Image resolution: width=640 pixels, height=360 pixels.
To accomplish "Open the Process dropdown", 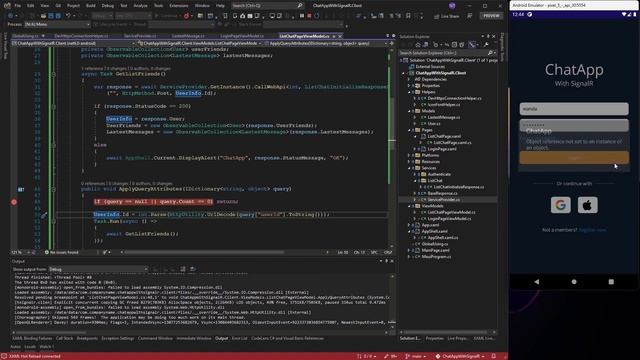I will click(x=57, y=24).
